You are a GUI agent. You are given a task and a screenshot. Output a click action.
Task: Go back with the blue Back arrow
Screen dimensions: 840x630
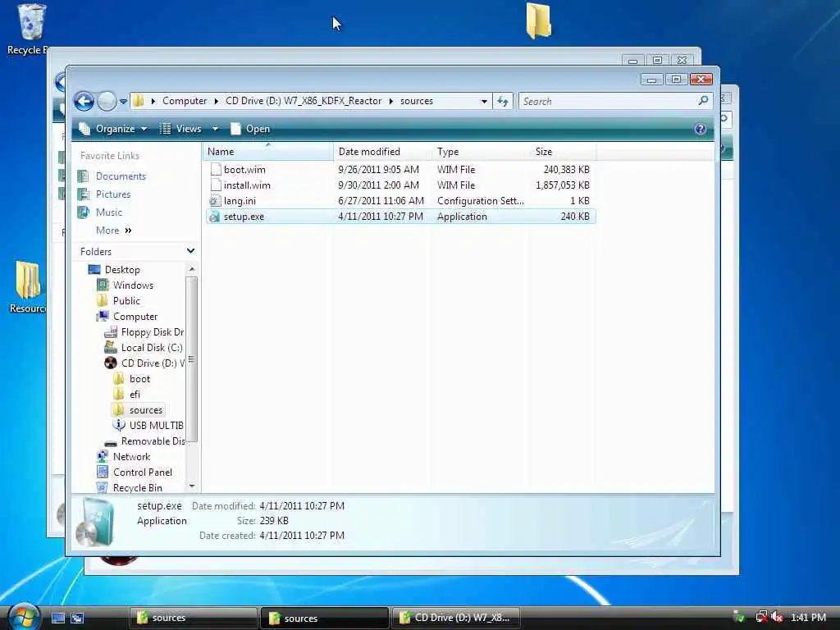(84, 101)
